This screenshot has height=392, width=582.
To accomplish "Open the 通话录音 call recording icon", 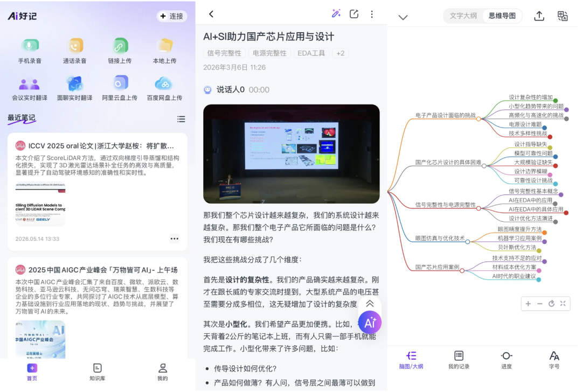I will (x=74, y=46).
